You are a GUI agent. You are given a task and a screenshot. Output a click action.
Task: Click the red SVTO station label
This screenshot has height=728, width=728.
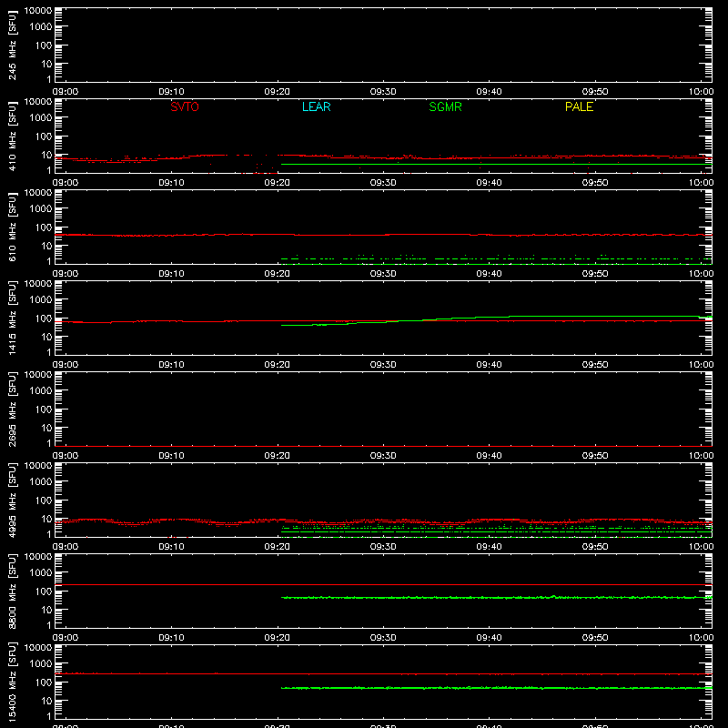[185, 106]
